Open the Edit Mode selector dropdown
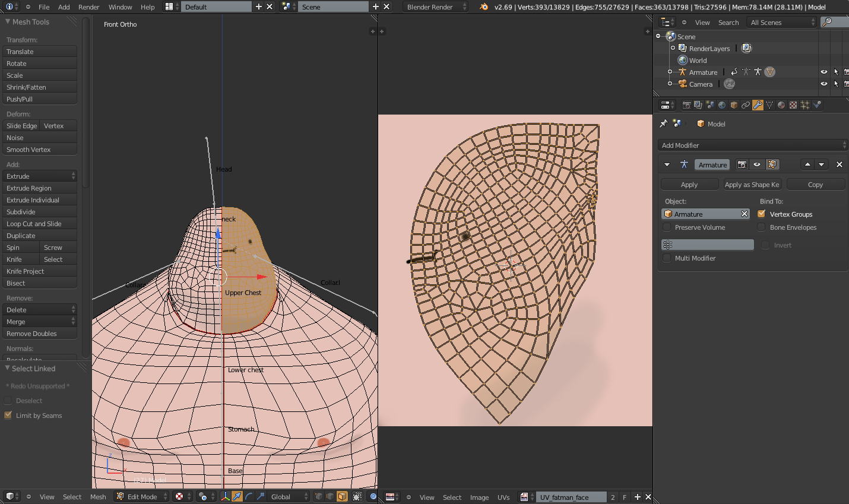 pyautogui.click(x=141, y=496)
